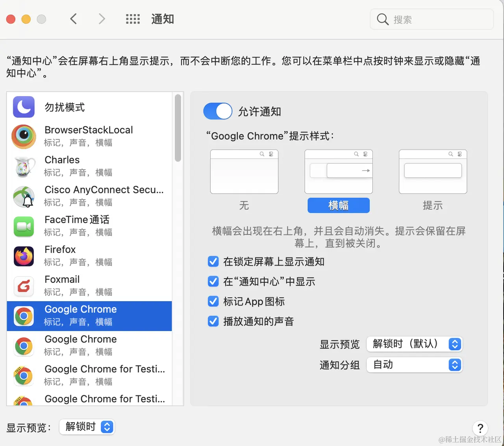Open the show-all grid icon in toolbar
504x446 pixels.
point(133,19)
